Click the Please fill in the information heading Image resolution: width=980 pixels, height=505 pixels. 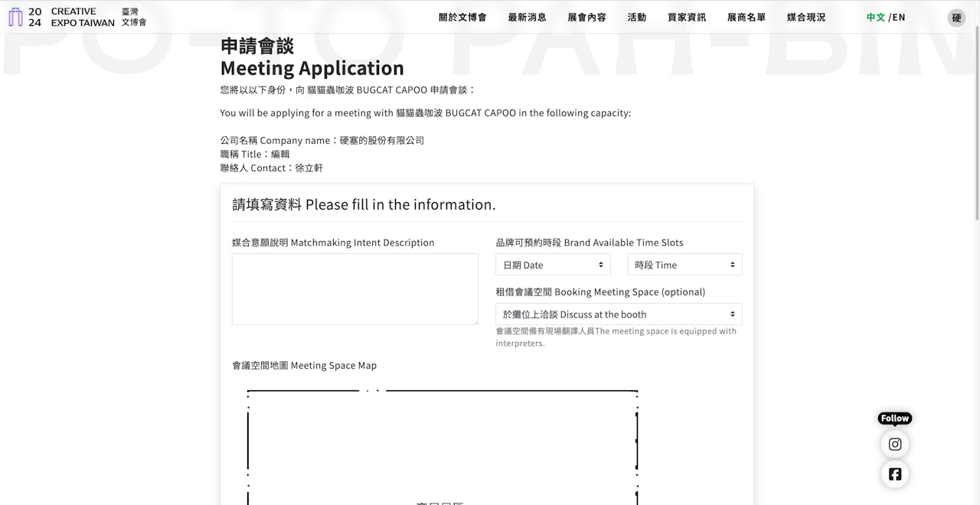pyautogui.click(x=364, y=204)
